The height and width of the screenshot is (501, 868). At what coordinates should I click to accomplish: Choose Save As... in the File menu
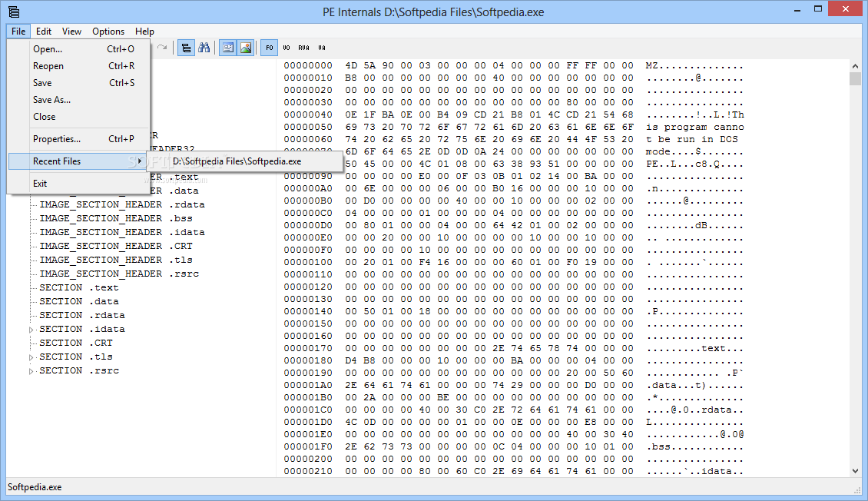click(x=78, y=100)
